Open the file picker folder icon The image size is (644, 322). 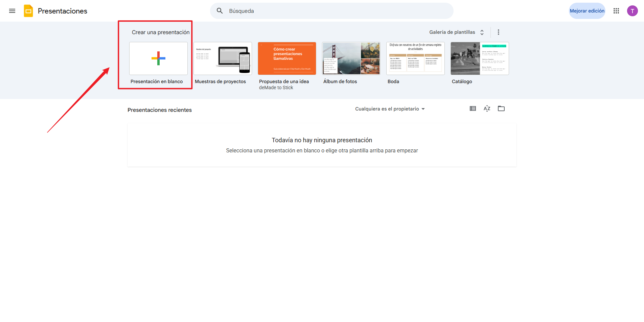pyautogui.click(x=501, y=108)
